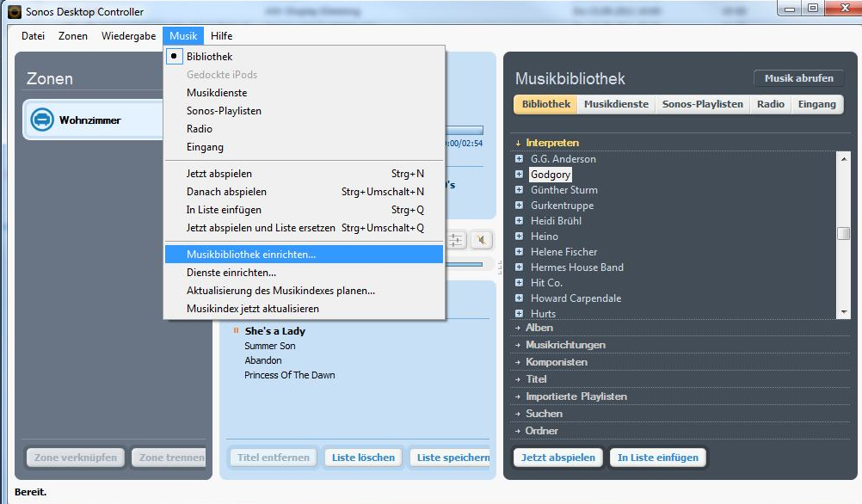The image size is (862, 504).
Task: Click the pause indicator beside She's a Lady
Action: (236, 330)
